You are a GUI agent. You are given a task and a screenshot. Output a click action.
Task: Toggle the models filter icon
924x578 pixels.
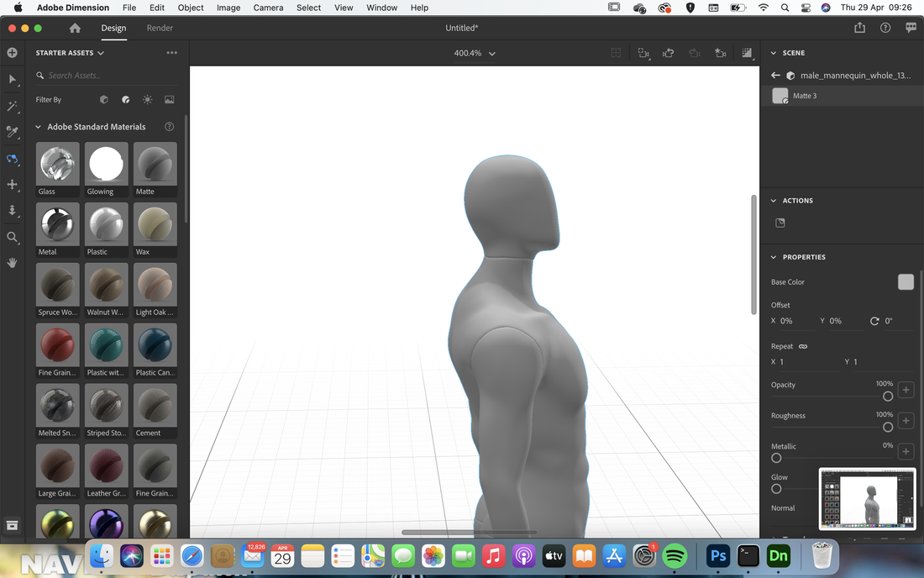[103, 100]
